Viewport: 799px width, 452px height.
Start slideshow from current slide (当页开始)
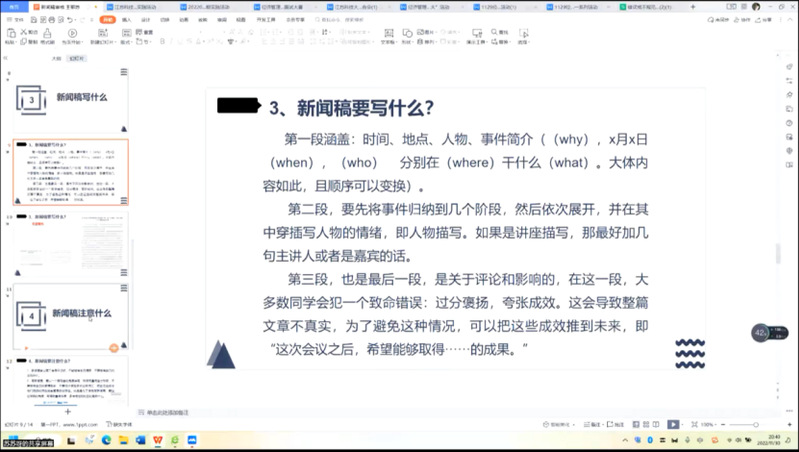click(x=72, y=34)
